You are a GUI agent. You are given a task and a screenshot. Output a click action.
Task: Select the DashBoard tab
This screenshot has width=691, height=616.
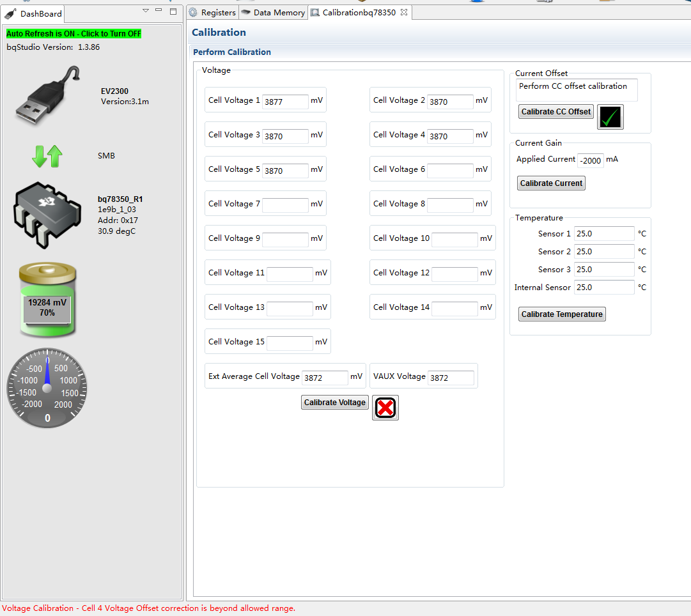[x=34, y=13]
